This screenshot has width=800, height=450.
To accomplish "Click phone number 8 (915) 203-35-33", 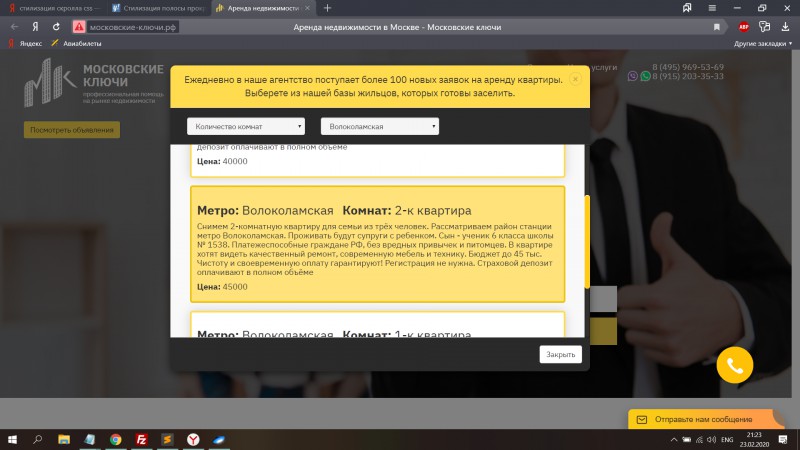I will 688,76.
